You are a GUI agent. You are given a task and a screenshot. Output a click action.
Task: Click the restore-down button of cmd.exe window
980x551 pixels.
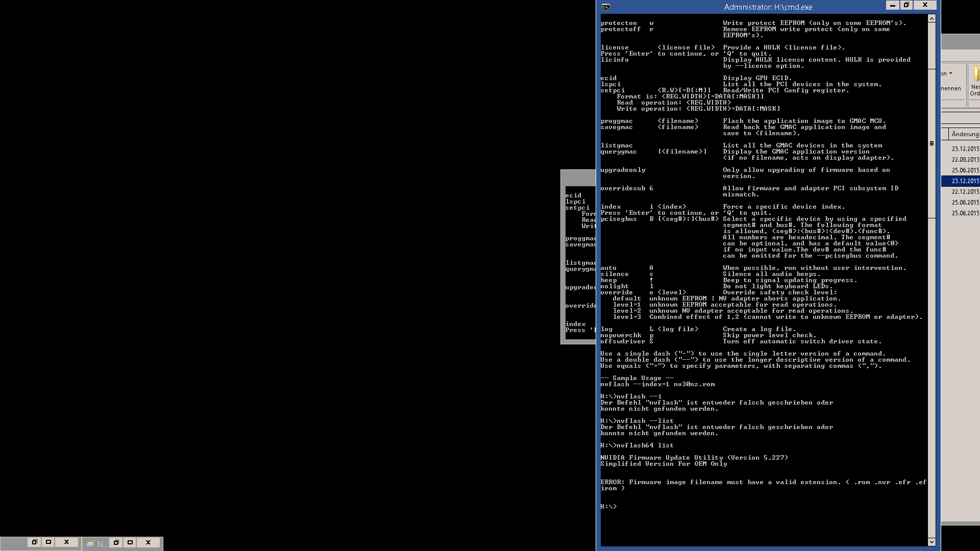pos(906,5)
